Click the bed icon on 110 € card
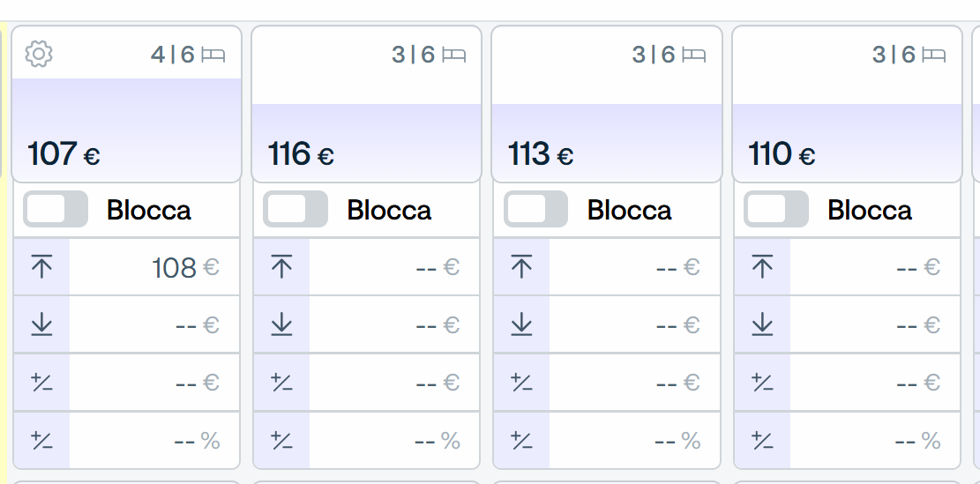Screen dimensions: 980x484 point(934,55)
